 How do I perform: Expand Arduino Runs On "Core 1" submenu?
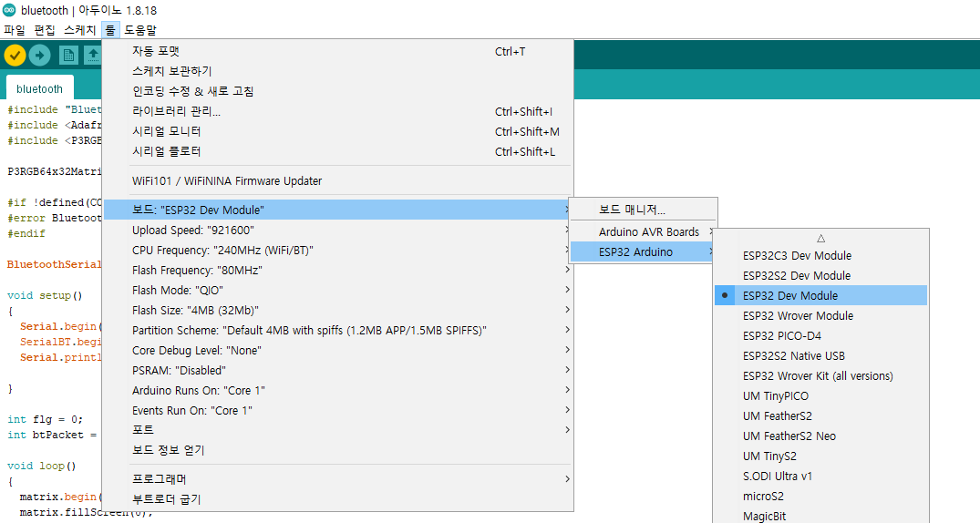click(x=337, y=390)
